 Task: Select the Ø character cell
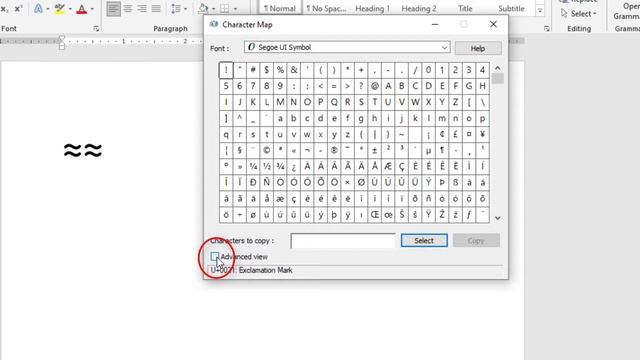click(x=361, y=183)
